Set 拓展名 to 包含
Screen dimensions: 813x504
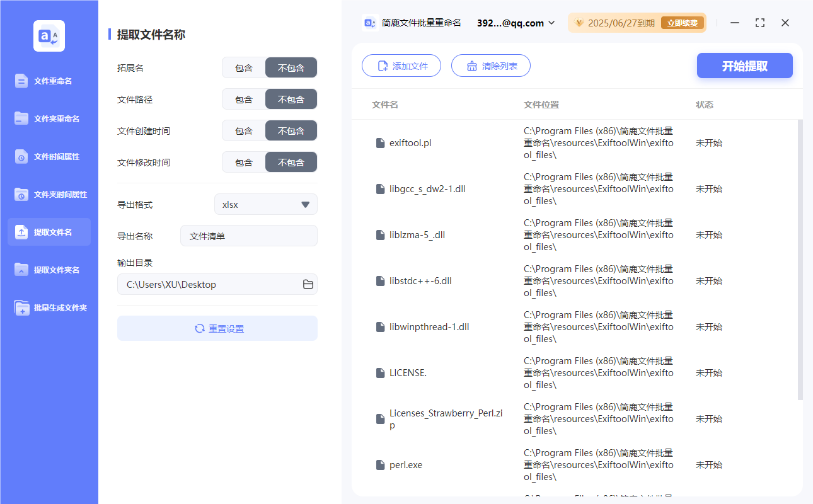[x=243, y=67]
